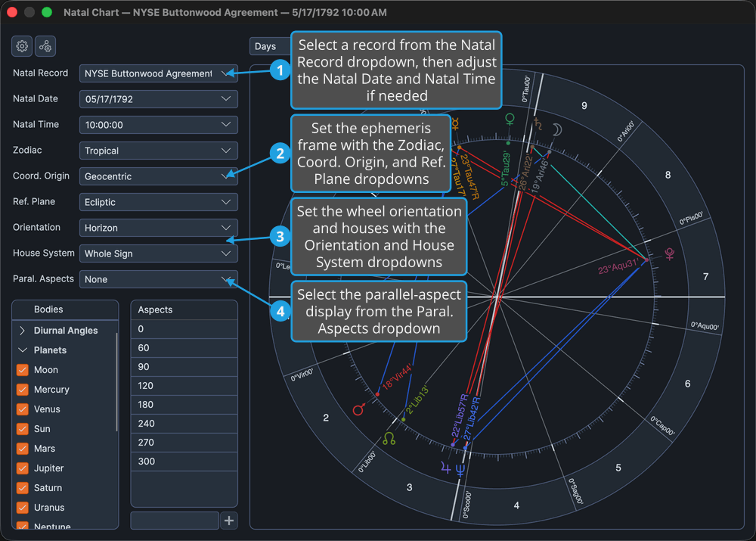
Task: Click the 18°Vir44' position label
Action: tap(398, 378)
